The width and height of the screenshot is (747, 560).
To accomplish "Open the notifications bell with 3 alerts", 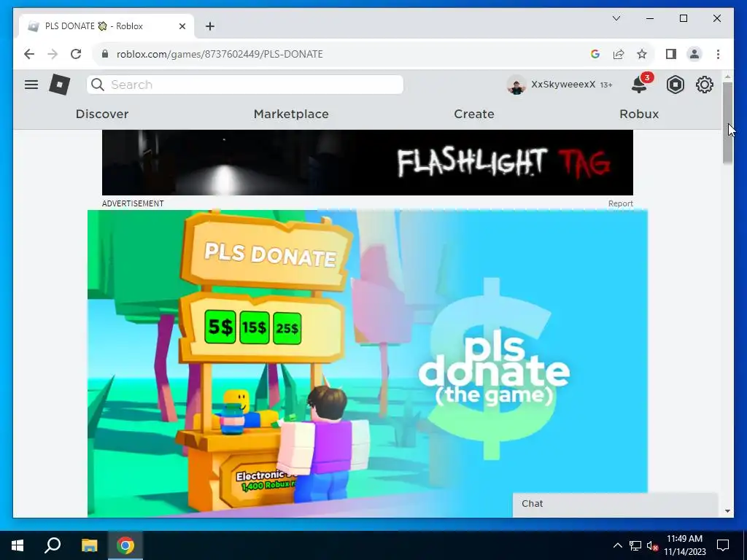I will (639, 85).
